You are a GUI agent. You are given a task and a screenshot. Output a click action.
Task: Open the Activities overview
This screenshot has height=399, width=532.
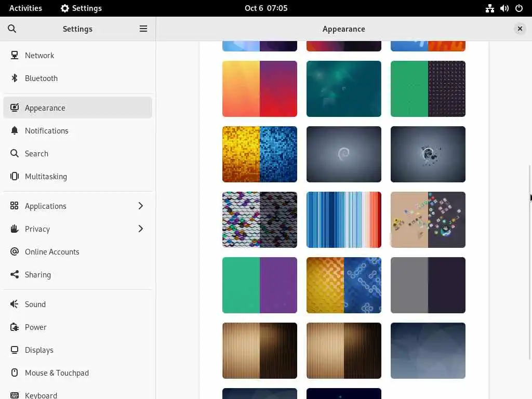click(x=25, y=8)
